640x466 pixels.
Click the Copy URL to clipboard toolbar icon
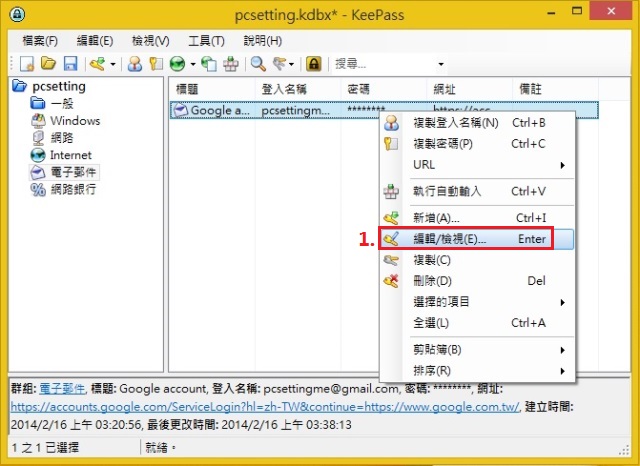coord(209,64)
